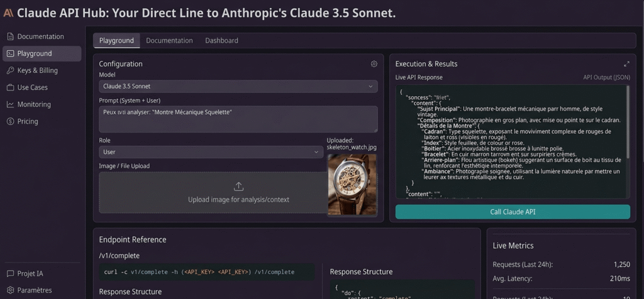
Task: Click the "1,250" requests value
Action: [x=622, y=264]
